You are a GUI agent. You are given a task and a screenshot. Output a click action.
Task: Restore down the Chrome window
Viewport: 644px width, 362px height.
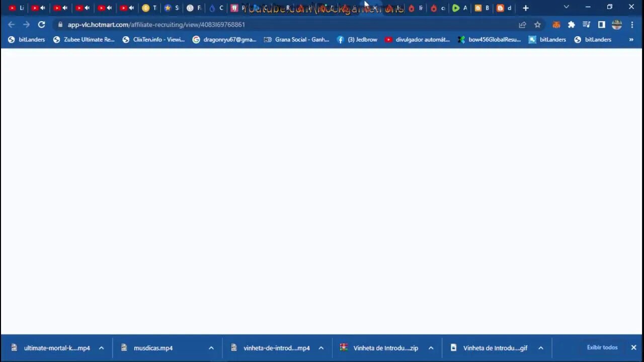[610, 7]
